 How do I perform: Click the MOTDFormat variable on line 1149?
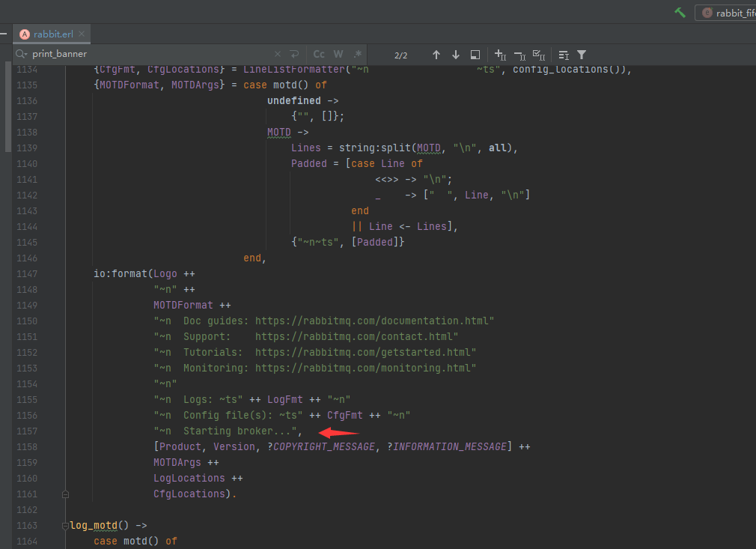183,305
